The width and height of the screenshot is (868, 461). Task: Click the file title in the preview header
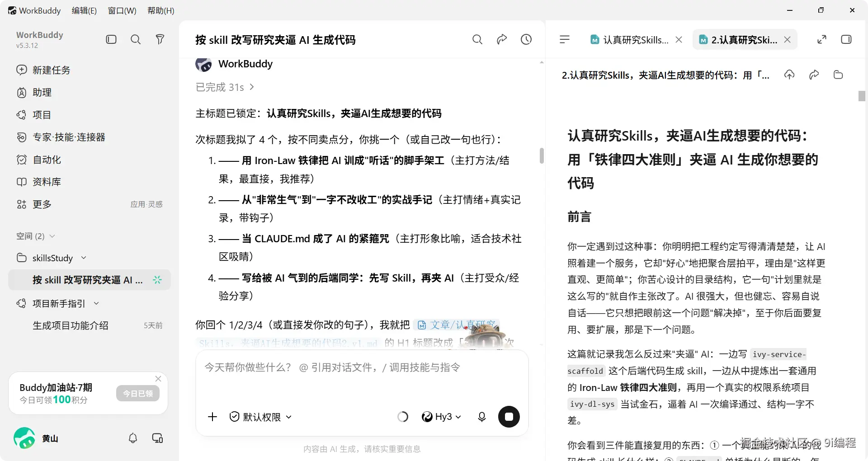click(665, 75)
